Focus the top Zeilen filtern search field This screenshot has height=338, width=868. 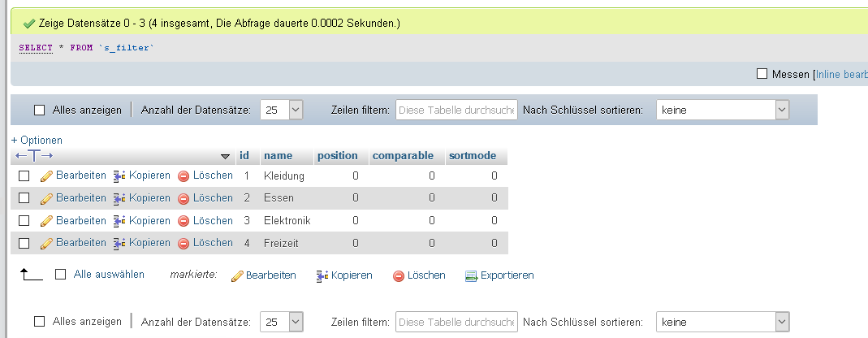(456, 110)
